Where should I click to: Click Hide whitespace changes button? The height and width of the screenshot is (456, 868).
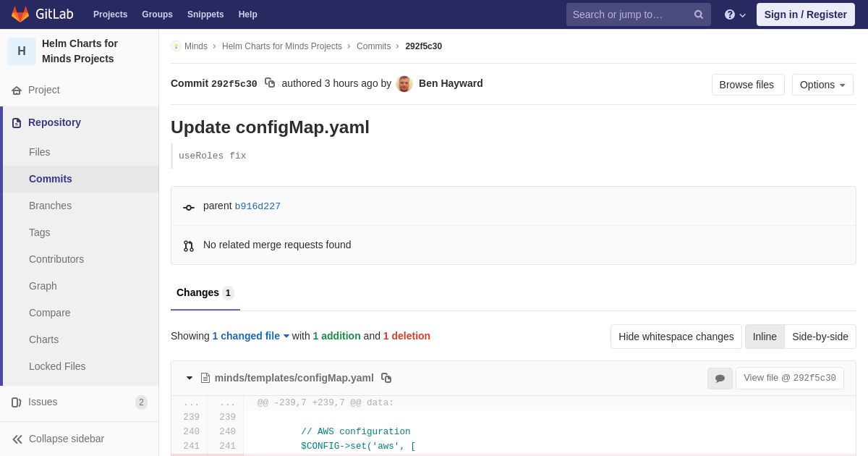pos(676,337)
